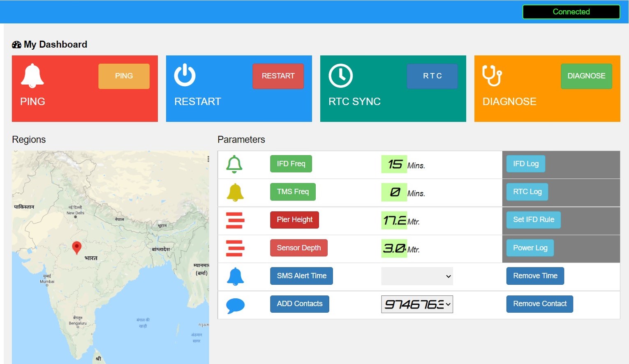Click the pier height value 17.2

394,220
